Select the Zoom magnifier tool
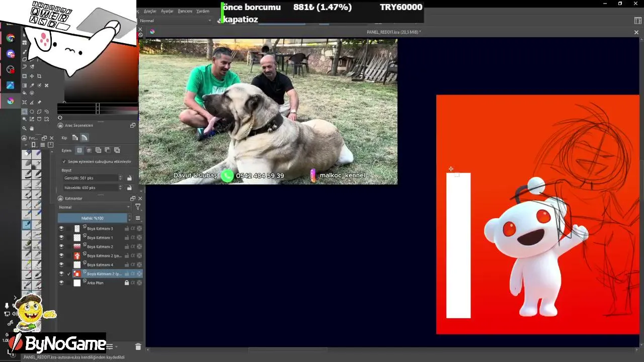 24,128
